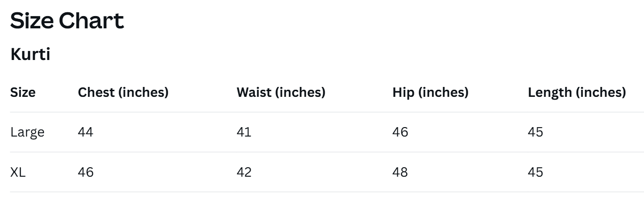Click the divider line below the header row
Image resolution: width=644 pixels, height=223 pixels.
coord(326,112)
